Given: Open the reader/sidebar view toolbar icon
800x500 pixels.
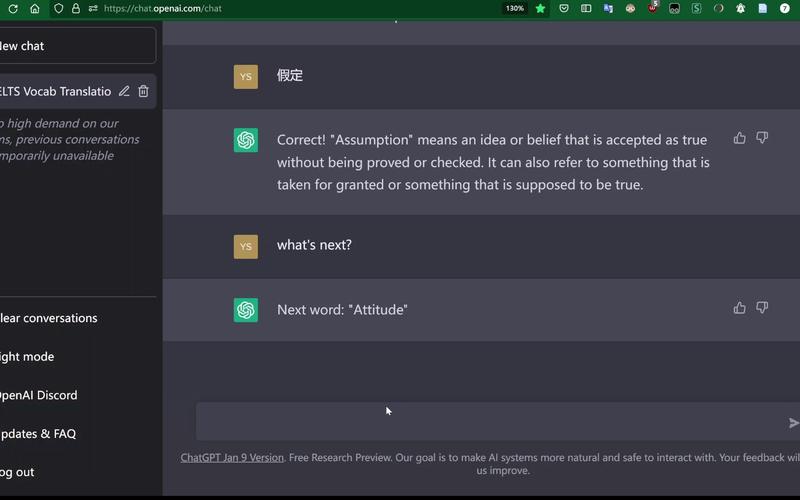Looking at the screenshot, I should [586, 9].
